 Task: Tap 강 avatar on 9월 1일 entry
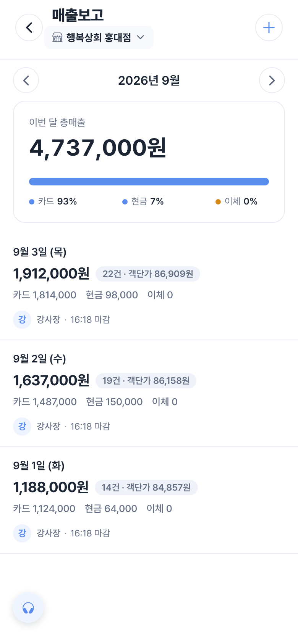coord(22,533)
